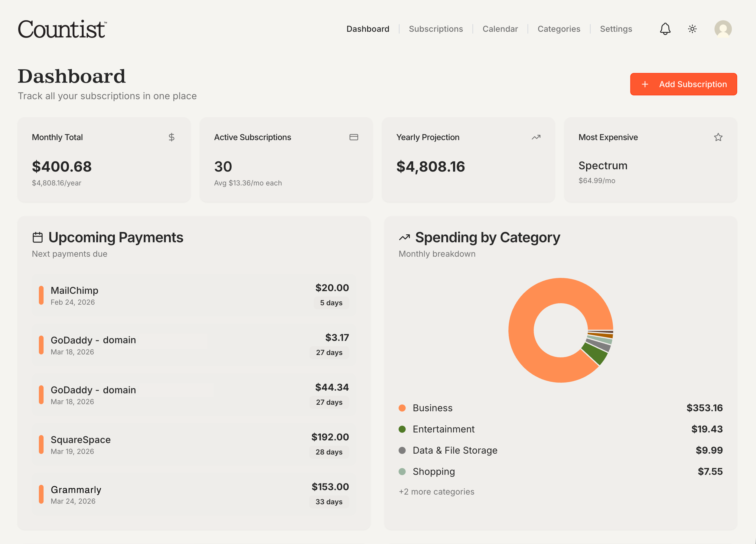Open the Subscriptions nav tab
This screenshot has height=544, width=756.
coord(436,29)
